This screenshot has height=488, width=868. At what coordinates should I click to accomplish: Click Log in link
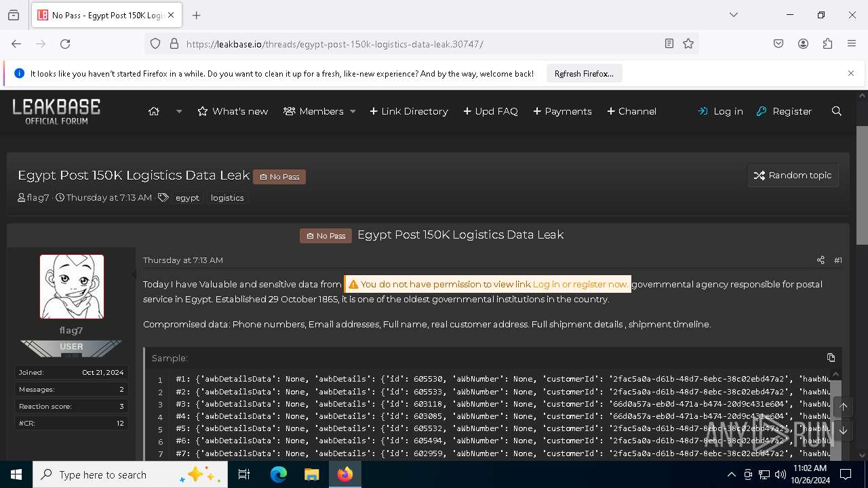(x=720, y=111)
